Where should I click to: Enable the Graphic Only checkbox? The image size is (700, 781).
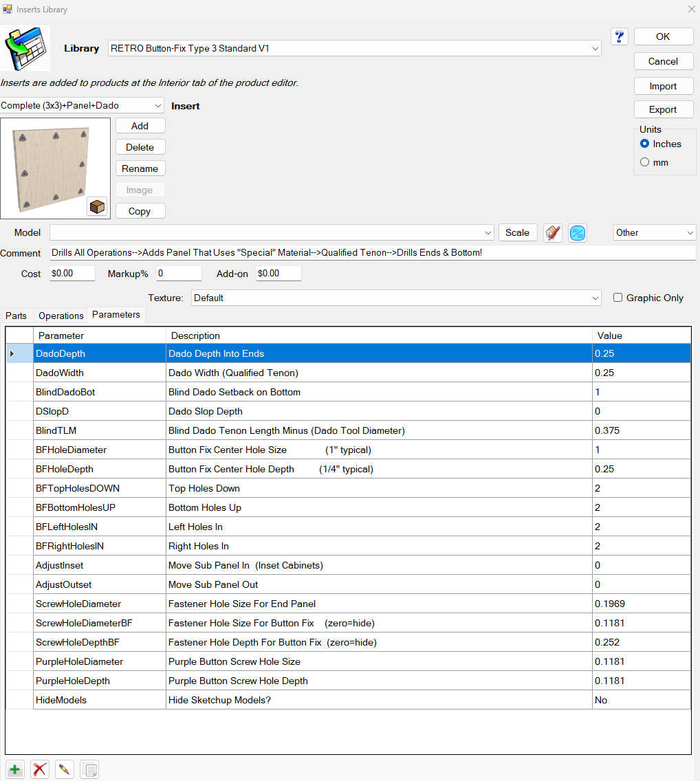click(617, 298)
